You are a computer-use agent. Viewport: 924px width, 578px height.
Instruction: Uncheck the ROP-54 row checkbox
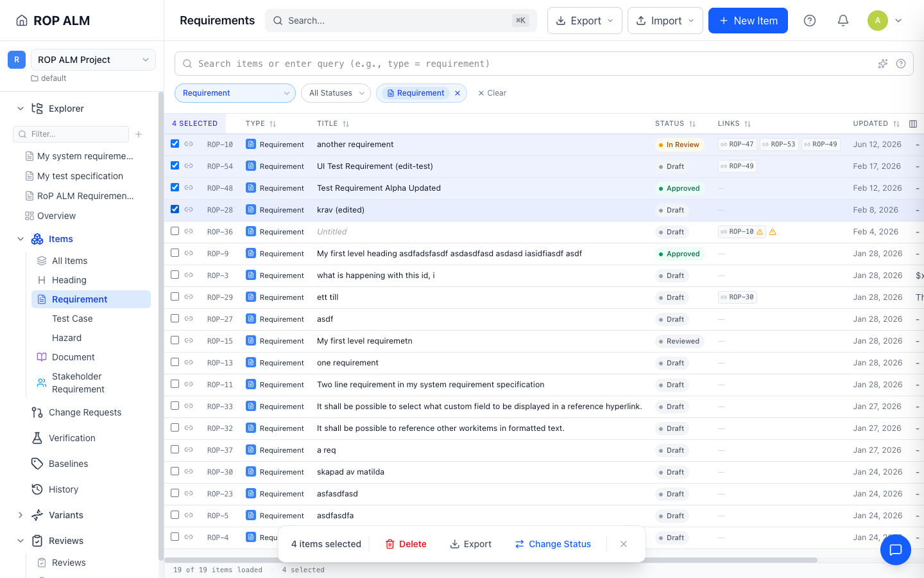coord(175,166)
